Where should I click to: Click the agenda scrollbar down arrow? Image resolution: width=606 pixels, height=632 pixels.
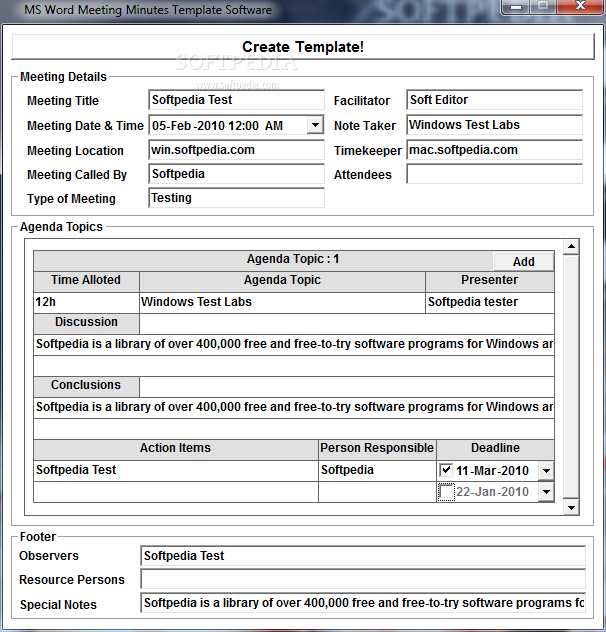[x=571, y=508]
